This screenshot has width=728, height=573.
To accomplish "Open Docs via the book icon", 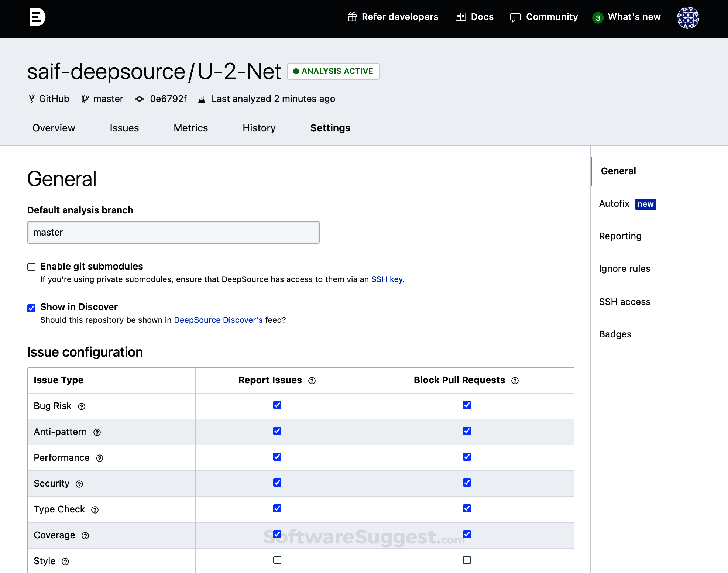I will [461, 17].
